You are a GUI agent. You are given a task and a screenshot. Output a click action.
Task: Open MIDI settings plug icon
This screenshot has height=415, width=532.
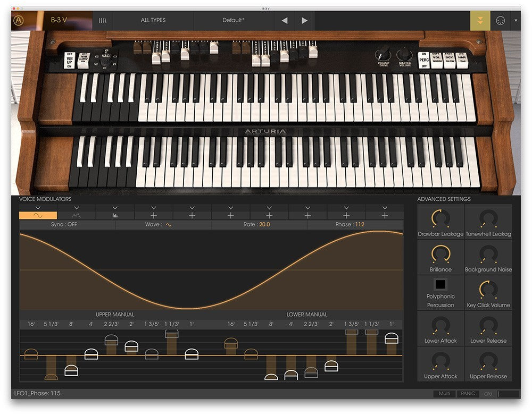pyautogui.click(x=501, y=21)
